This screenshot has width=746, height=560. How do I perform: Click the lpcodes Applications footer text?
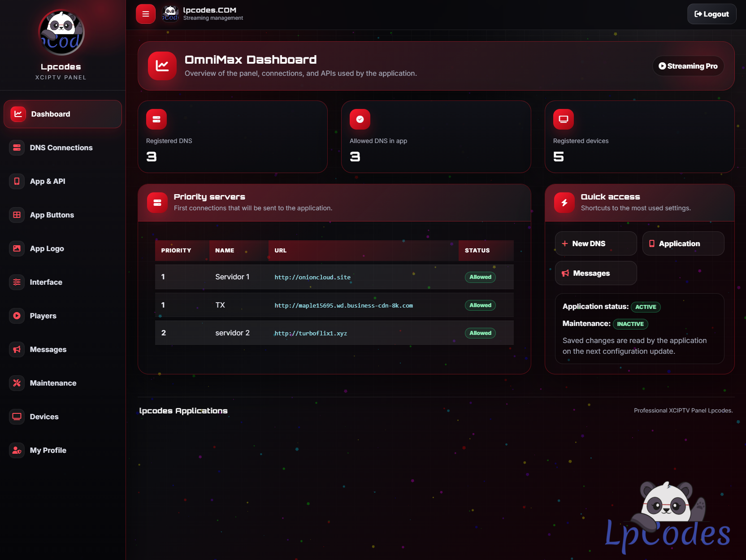[183, 411]
